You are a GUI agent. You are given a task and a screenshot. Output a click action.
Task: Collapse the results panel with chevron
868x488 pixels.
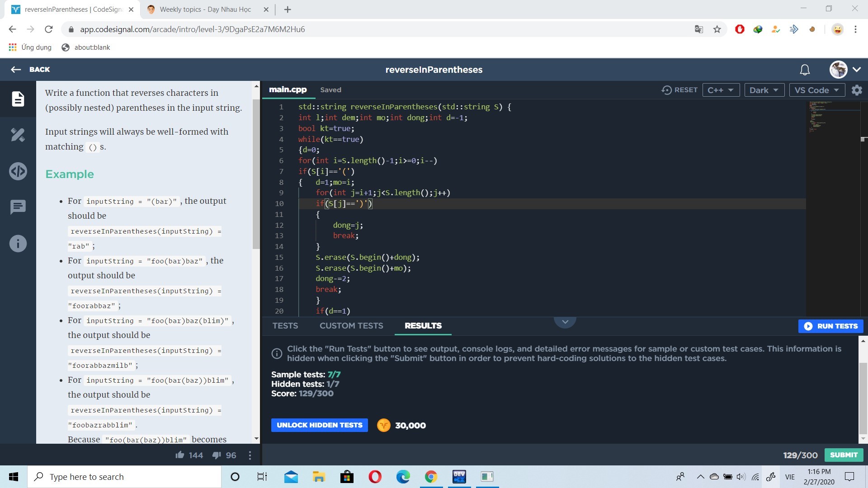[565, 322]
